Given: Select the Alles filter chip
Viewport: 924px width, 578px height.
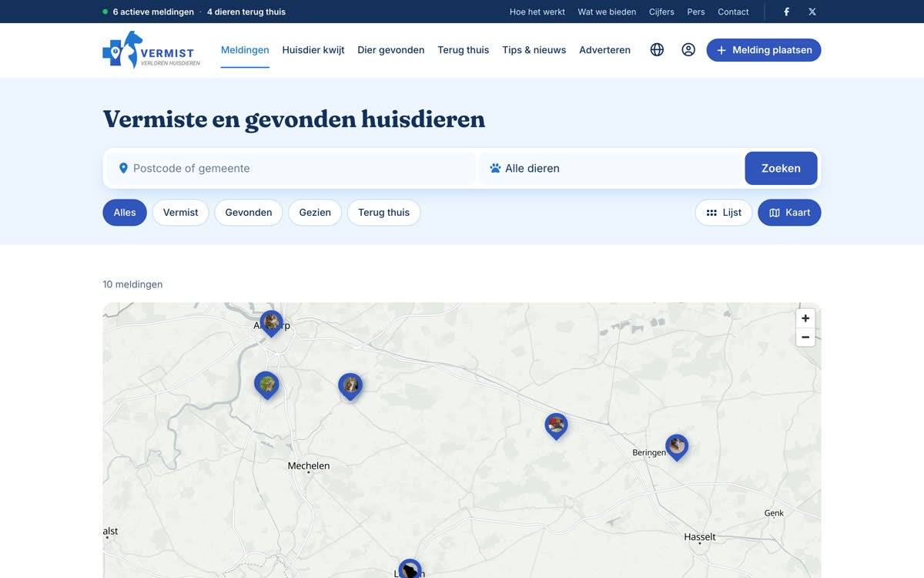Looking at the screenshot, I should (125, 213).
